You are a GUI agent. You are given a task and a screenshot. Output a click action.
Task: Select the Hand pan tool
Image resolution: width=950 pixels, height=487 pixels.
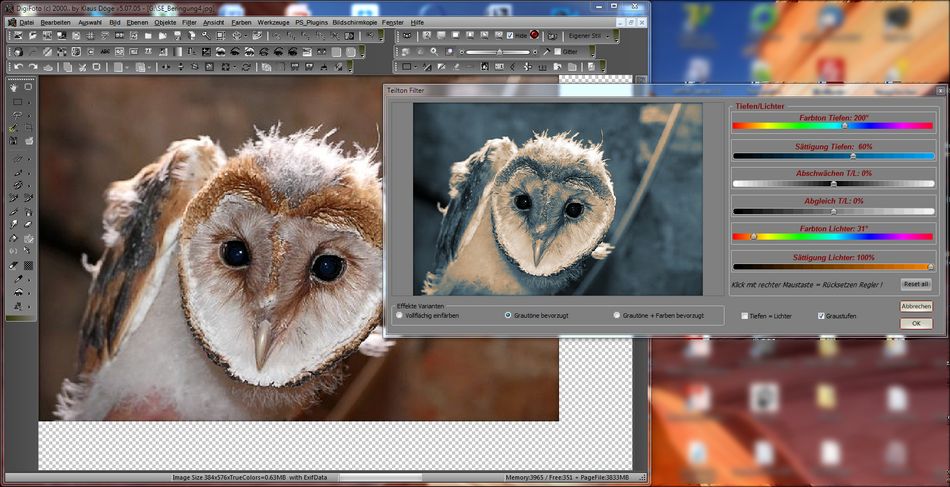pos(15,87)
